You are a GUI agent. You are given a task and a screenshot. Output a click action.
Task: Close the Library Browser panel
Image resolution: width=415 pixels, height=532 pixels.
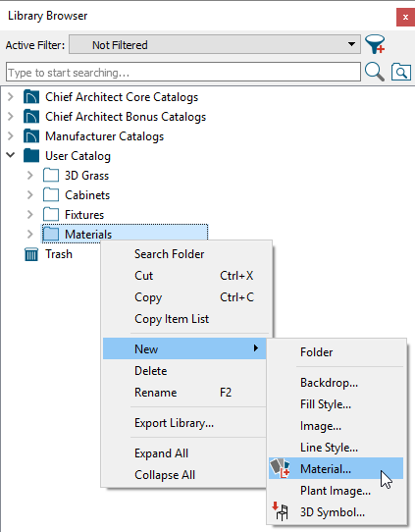click(405, 17)
